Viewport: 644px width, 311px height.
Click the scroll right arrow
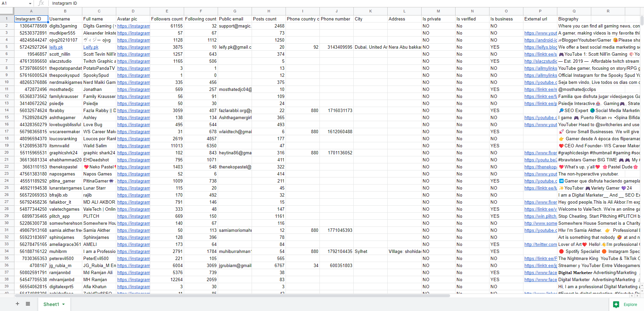pos(637,296)
